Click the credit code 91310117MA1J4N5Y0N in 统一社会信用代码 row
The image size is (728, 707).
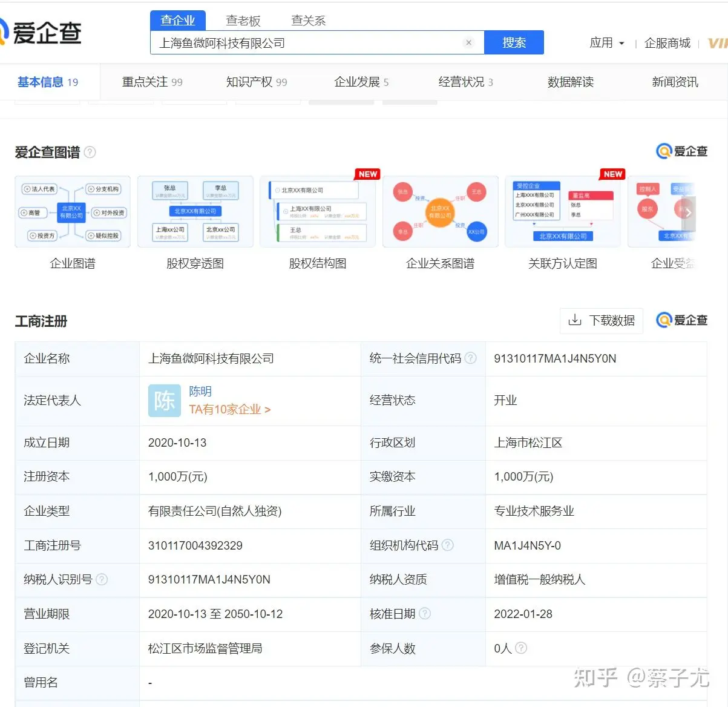555,358
